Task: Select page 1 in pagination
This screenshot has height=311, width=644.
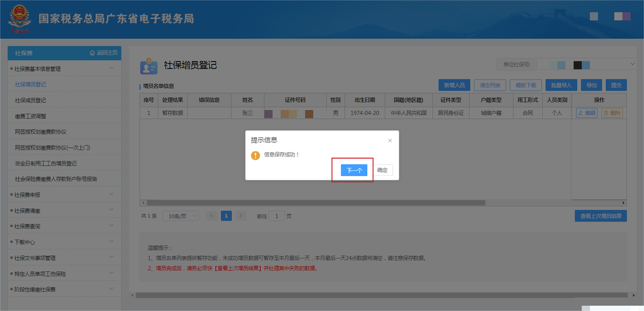Action: 227,216
